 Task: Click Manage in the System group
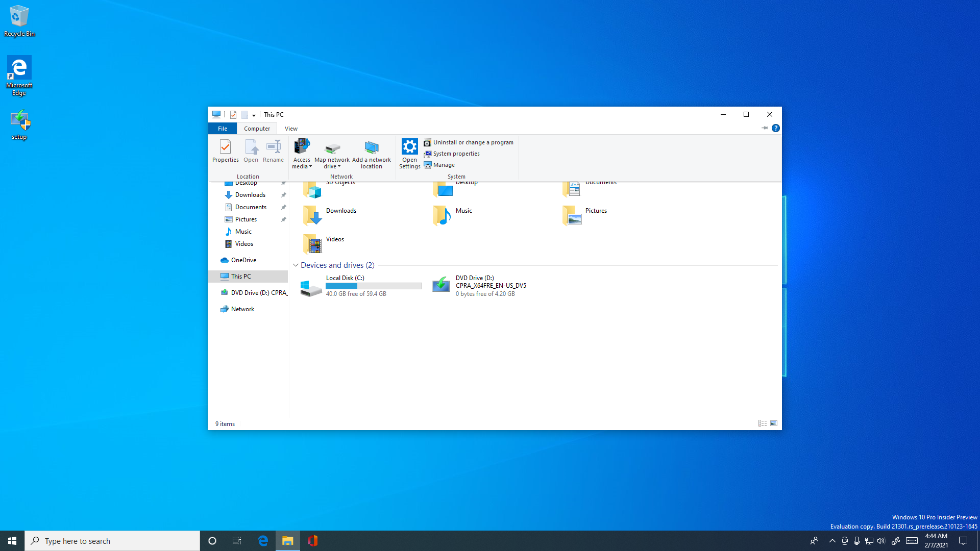click(x=443, y=165)
